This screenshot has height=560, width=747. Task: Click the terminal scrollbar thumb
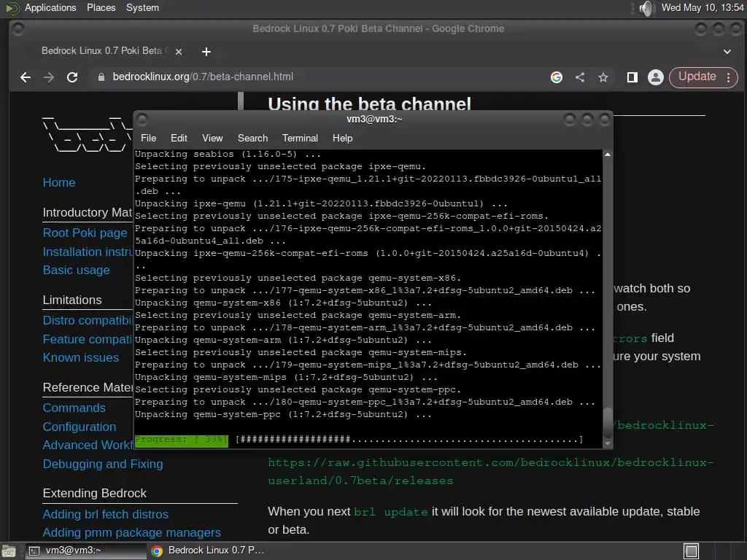coord(608,423)
